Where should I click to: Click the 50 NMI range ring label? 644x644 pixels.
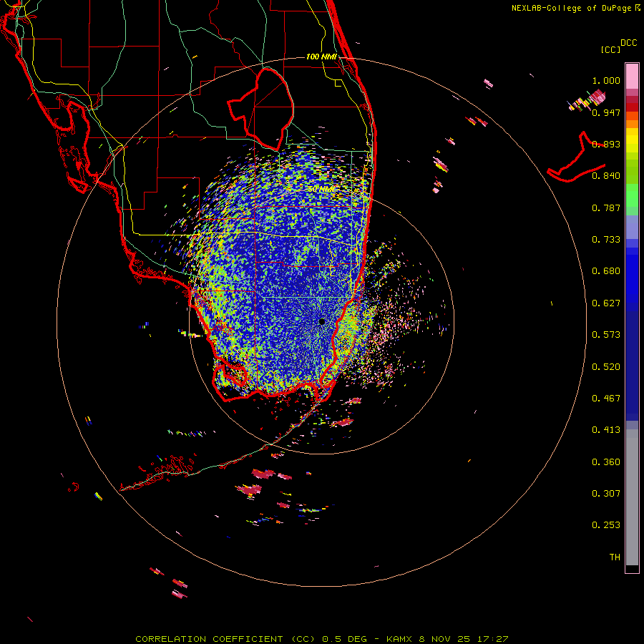click(321, 190)
